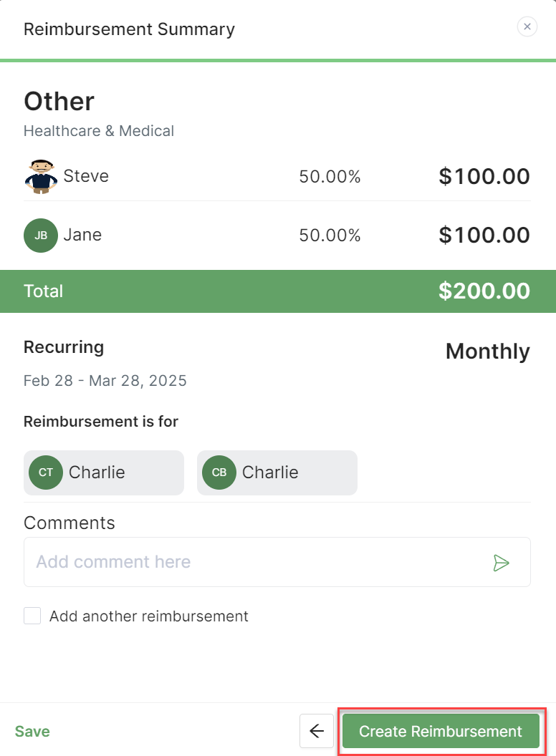Click the Feb 28 - Mar 28 date range
The image size is (556, 756).
(x=105, y=380)
